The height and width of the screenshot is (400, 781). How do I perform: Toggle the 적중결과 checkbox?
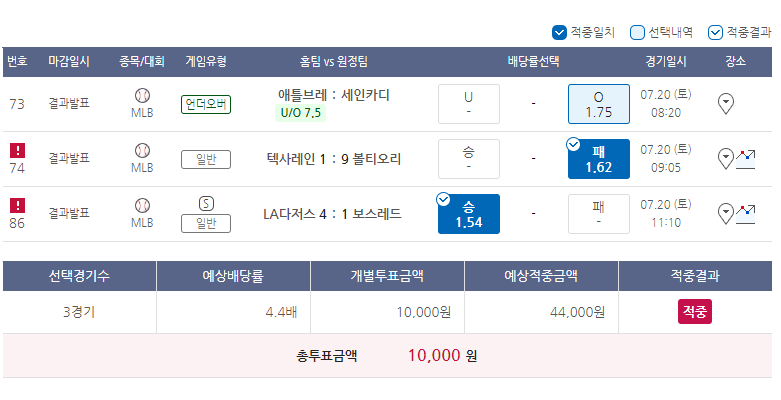715,32
